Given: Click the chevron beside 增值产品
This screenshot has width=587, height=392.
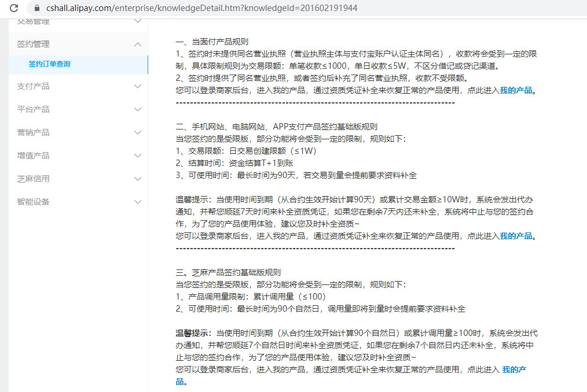Looking at the screenshot, I should coord(137,156).
